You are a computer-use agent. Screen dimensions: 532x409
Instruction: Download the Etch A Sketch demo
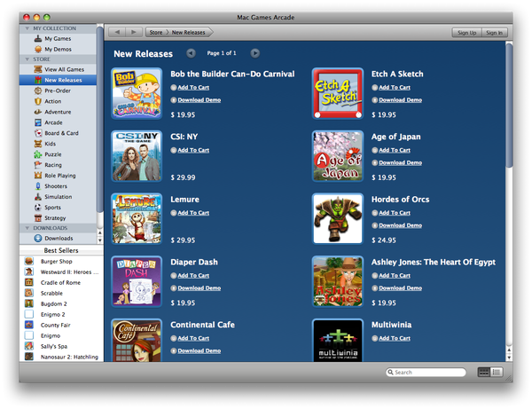coord(401,99)
